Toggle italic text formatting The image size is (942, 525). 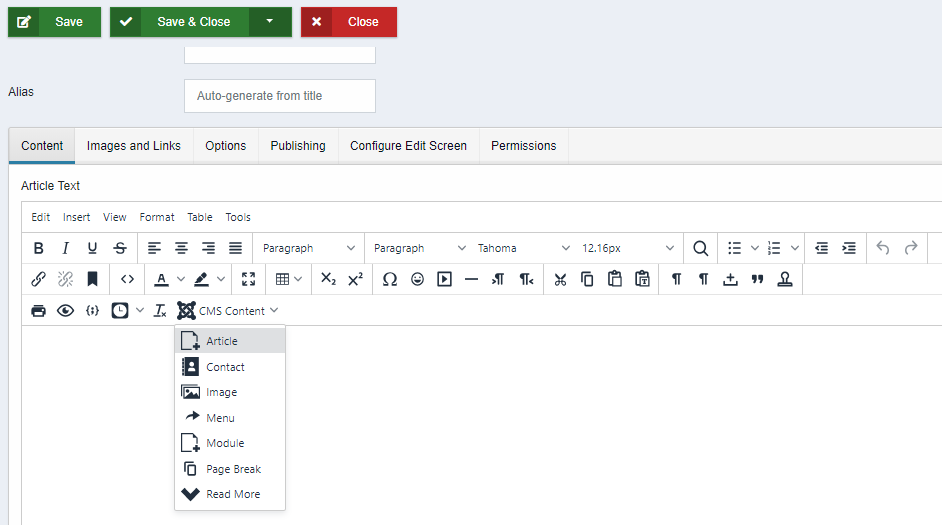(65, 248)
